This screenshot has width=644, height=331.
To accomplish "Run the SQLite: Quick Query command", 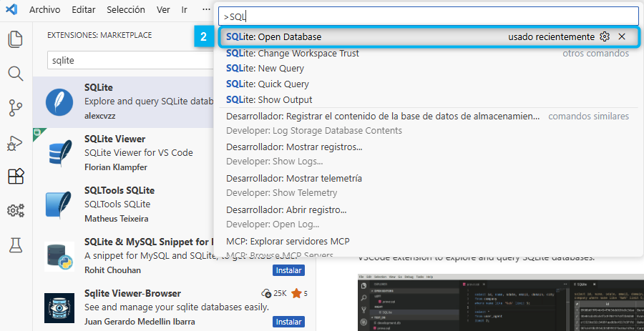I will click(x=268, y=84).
